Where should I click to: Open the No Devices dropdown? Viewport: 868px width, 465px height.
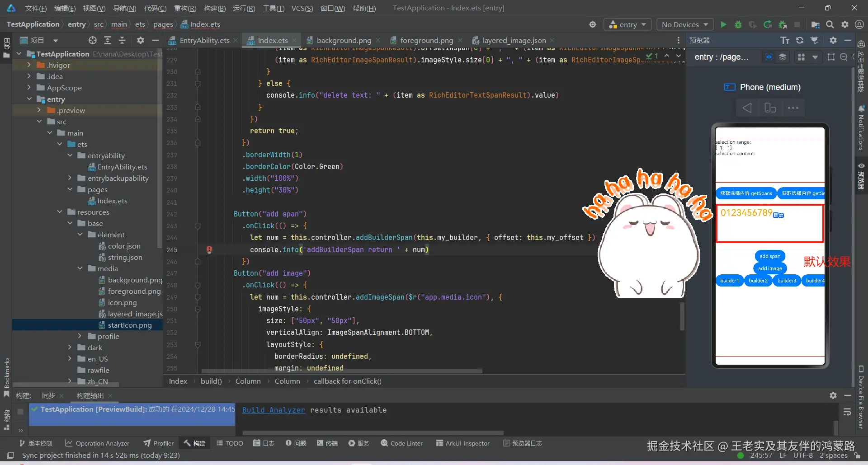coord(684,24)
